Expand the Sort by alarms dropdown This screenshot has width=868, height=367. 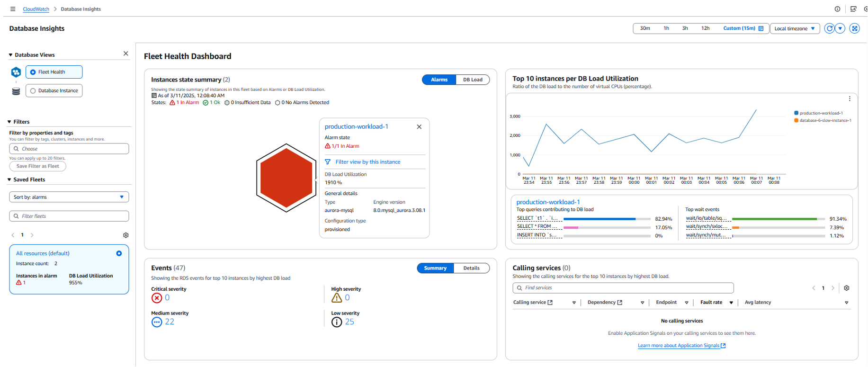[x=69, y=197]
